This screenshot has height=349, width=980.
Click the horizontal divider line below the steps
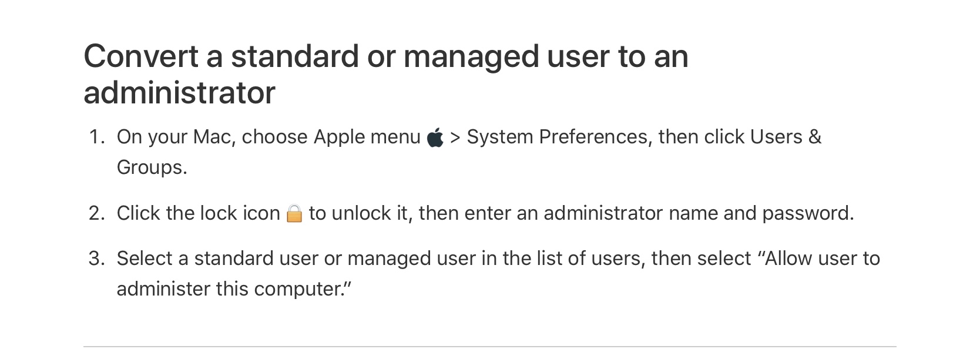pyautogui.click(x=490, y=346)
